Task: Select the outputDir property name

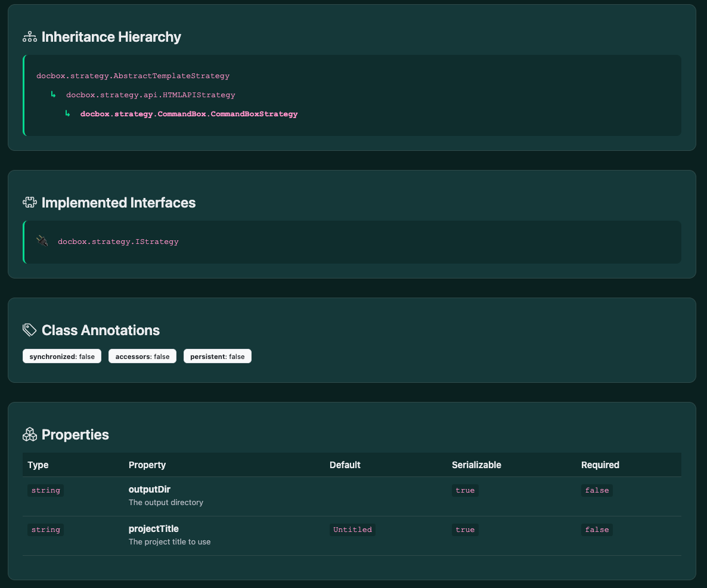Action: coord(150,490)
